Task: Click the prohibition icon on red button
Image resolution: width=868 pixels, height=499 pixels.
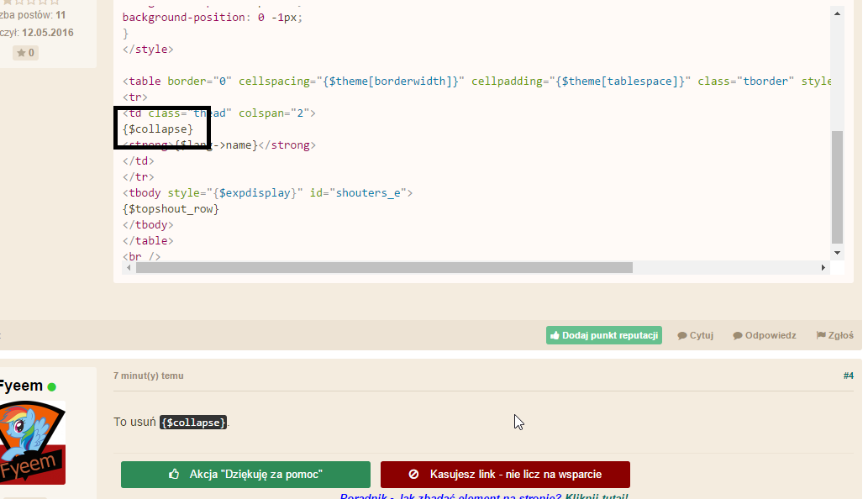Action: 413,474
